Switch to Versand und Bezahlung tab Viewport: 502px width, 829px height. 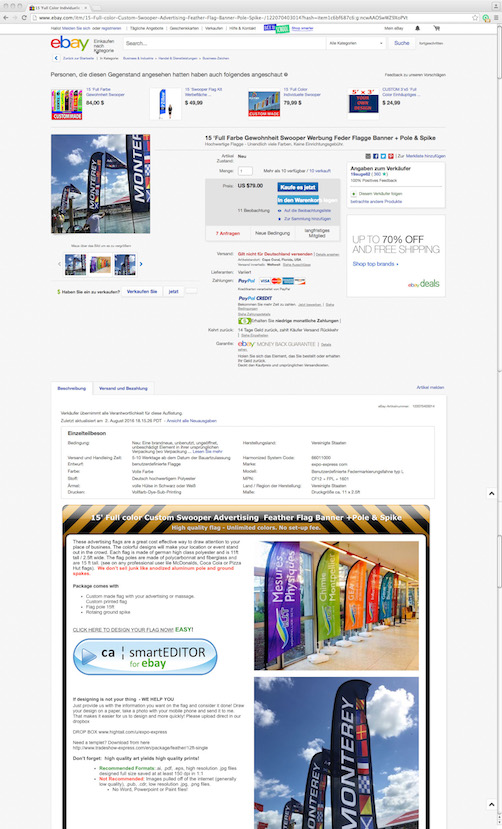coord(123,388)
